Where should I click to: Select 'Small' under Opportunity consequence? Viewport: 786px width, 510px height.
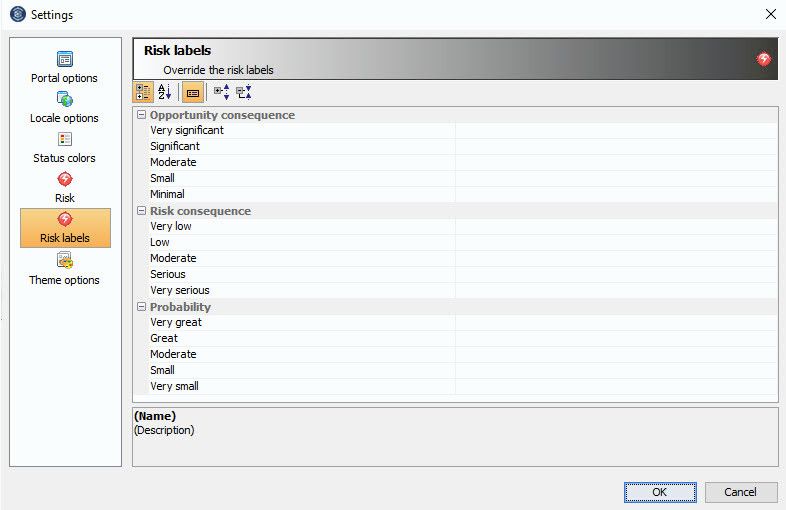pos(162,178)
